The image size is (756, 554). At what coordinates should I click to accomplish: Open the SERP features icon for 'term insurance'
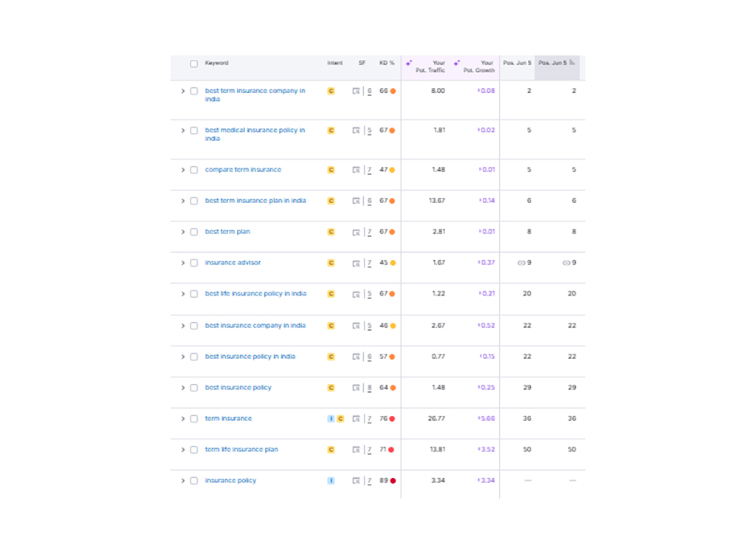357,418
